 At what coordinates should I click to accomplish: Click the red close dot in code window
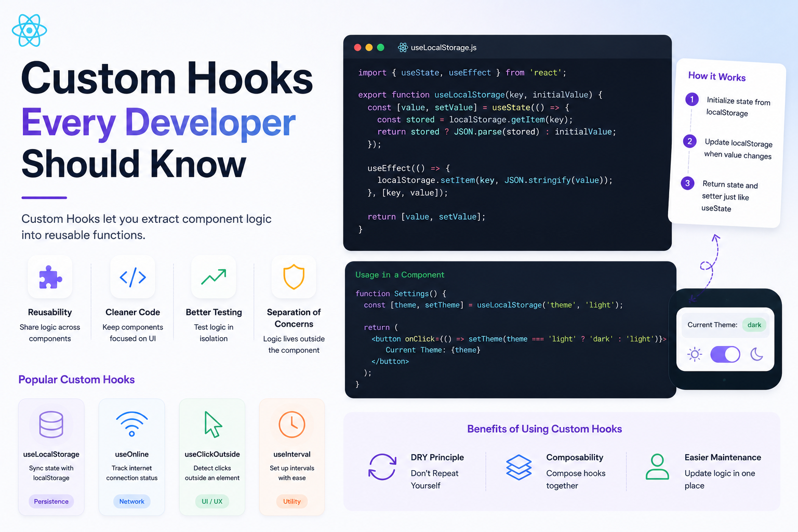357,47
